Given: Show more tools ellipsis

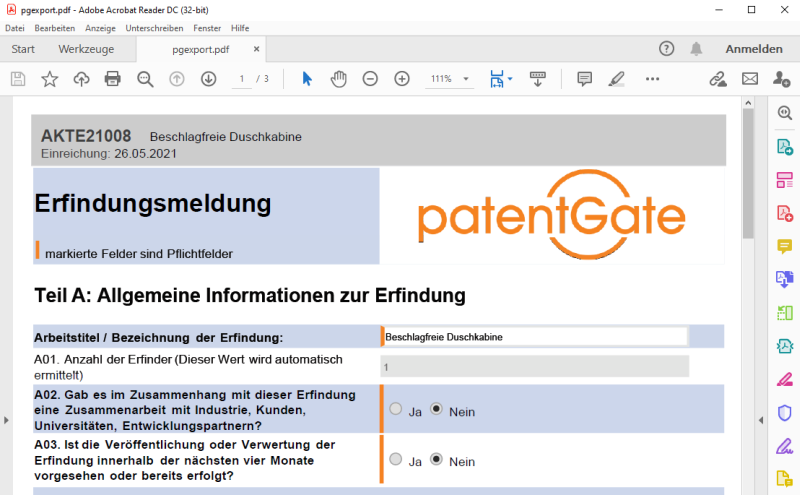Looking at the screenshot, I should pos(652,79).
